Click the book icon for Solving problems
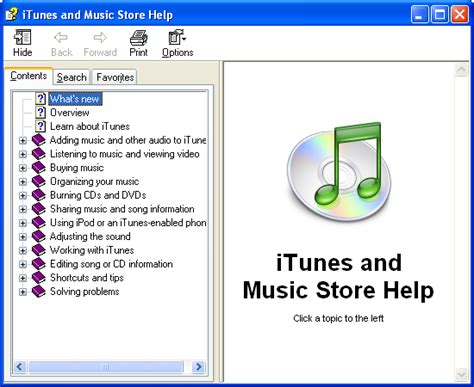 pos(39,291)
